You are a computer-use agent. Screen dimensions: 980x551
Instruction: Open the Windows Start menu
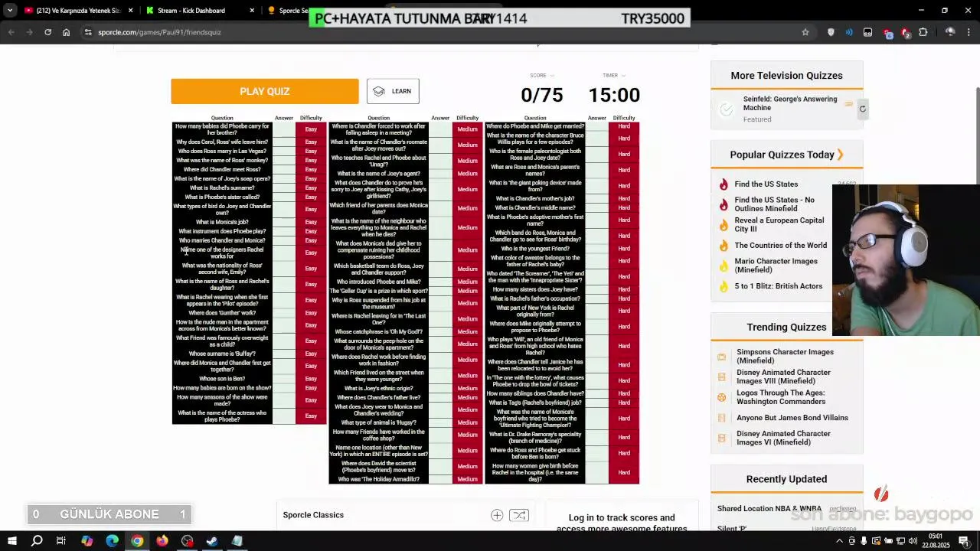[12, 541]
